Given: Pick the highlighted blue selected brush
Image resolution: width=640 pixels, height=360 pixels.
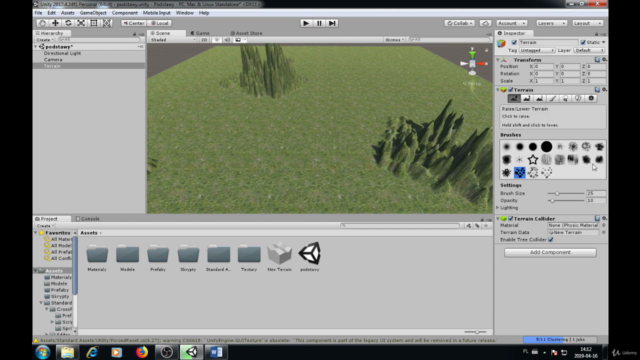Looking at the screenshot, I should 520,173.
